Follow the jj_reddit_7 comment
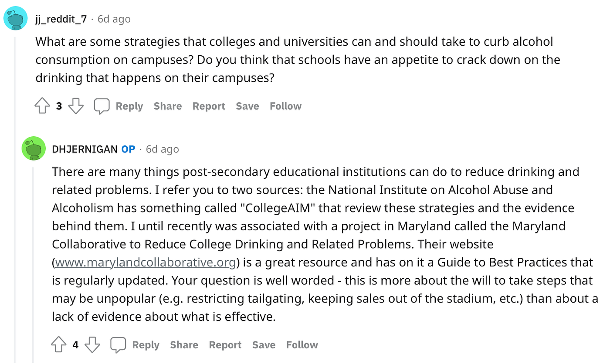The image size is (610, 364). [x=285, y=106]
